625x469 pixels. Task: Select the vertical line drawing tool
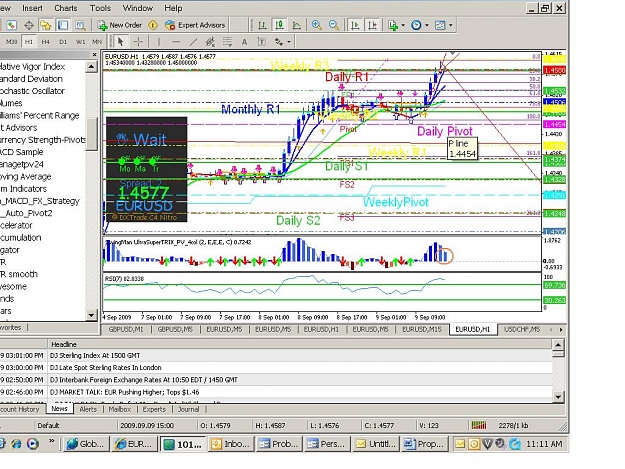(158, 41)
